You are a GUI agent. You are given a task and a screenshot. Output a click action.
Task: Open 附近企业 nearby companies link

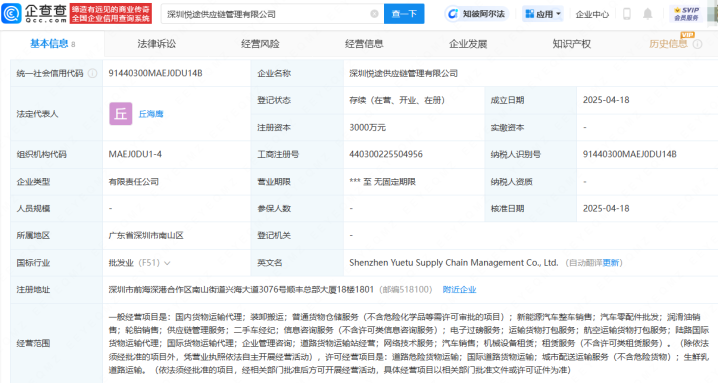tap(459, 290)
